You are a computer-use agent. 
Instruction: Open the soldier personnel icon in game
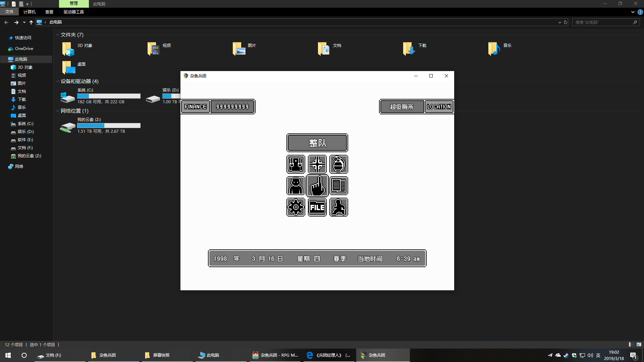[296, 186]
